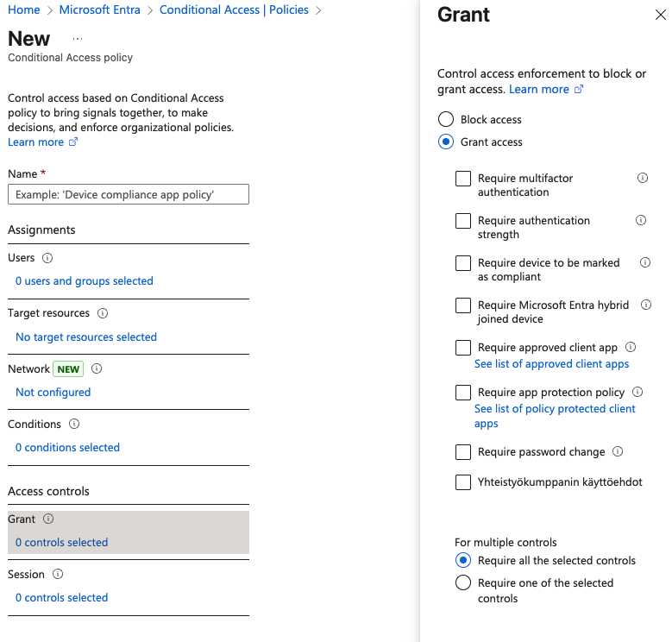This screenshot has width=672, height=642.
Task: Click the info icon next to Users
Action: tap(47, 258)
